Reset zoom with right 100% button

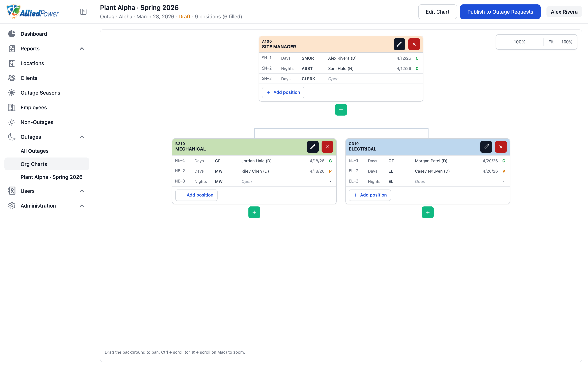tap(567, 42)
